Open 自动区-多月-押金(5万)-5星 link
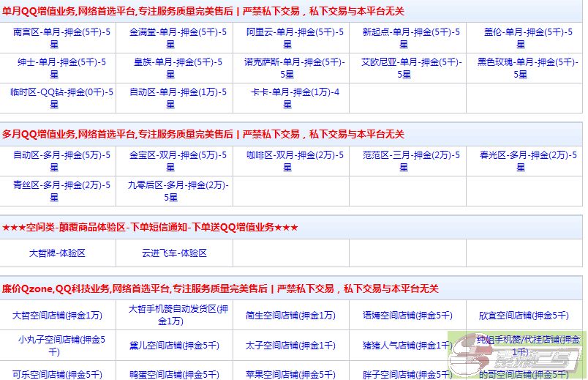588x380 pixels. [61, 161]
